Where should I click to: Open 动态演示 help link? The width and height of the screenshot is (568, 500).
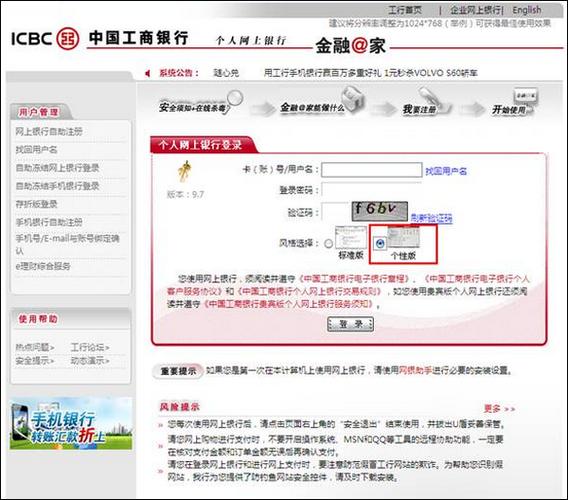click(x=90, y=361)
